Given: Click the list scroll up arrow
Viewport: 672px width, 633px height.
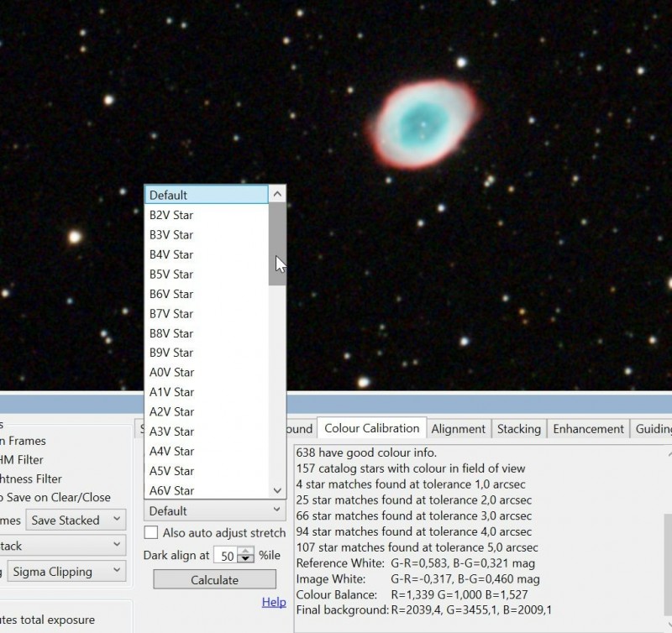Looking at the screenshot, I should click(x=277, y=195).
